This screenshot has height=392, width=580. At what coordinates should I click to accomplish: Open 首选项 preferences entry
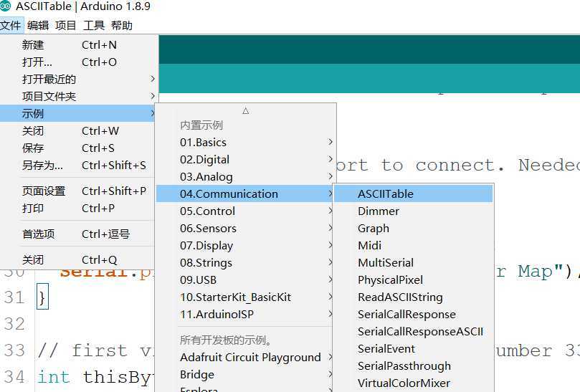(77, 234)
